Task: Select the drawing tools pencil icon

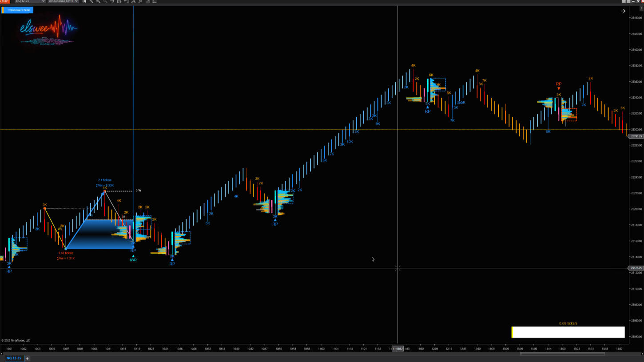Action: click(91, 1)
